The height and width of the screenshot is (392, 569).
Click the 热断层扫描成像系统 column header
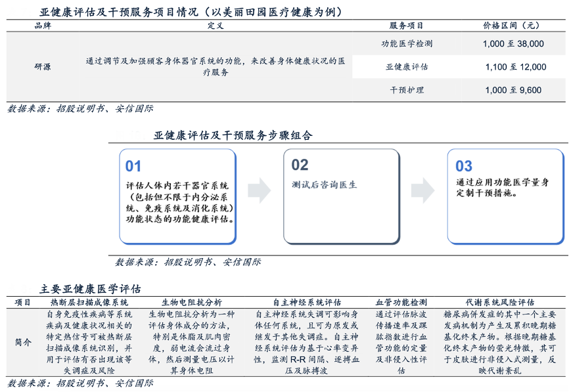pyautogui.click(x=89, y=303)
